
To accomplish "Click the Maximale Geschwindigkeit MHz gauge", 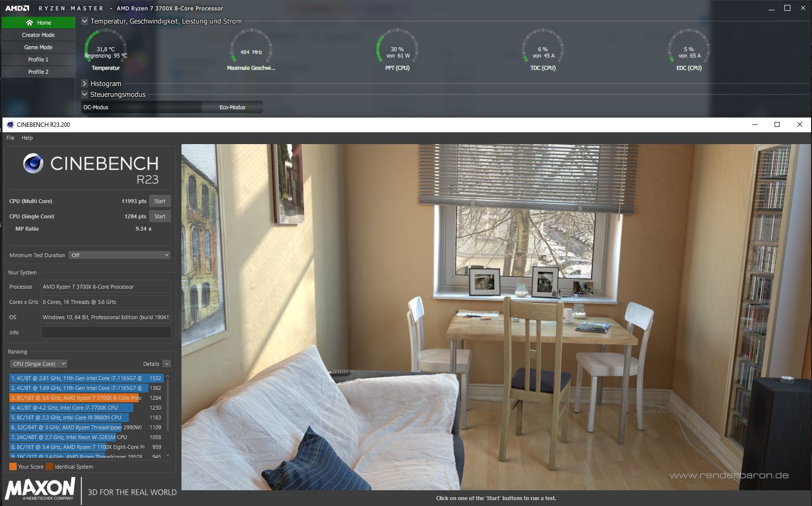I will [x=251, y=50].
